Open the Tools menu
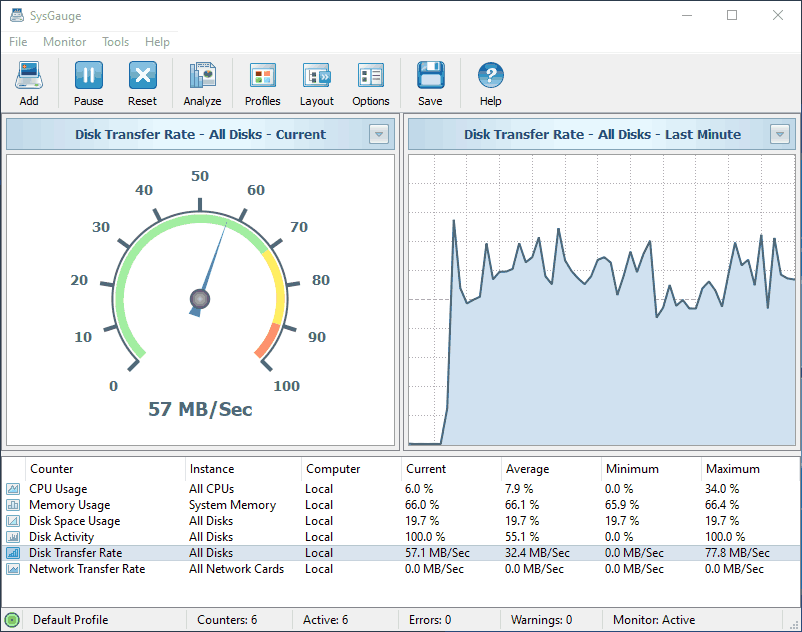802x632 pixels. [x=115, y=42]
